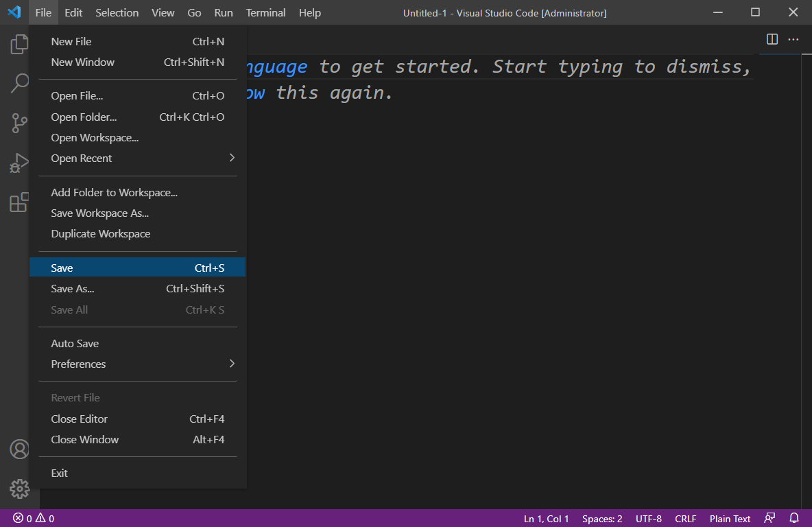Expand the Preferences submenu arrow
The image size is (812, 527).
pos(232,364)
